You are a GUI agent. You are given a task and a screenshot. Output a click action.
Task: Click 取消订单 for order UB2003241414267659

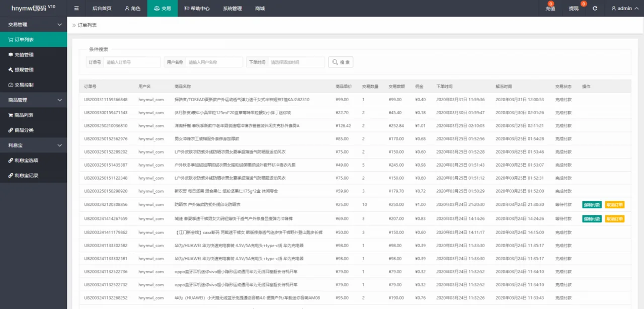click(614, 219)
